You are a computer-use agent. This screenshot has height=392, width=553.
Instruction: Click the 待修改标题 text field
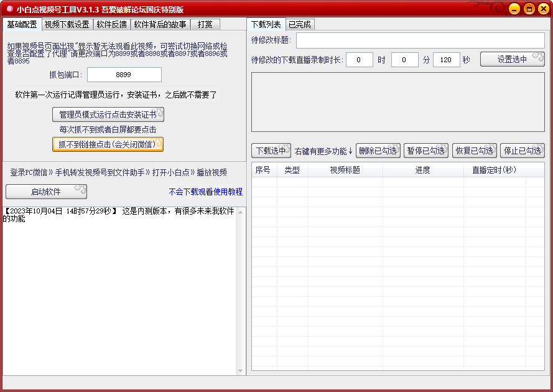pos(420,40)
